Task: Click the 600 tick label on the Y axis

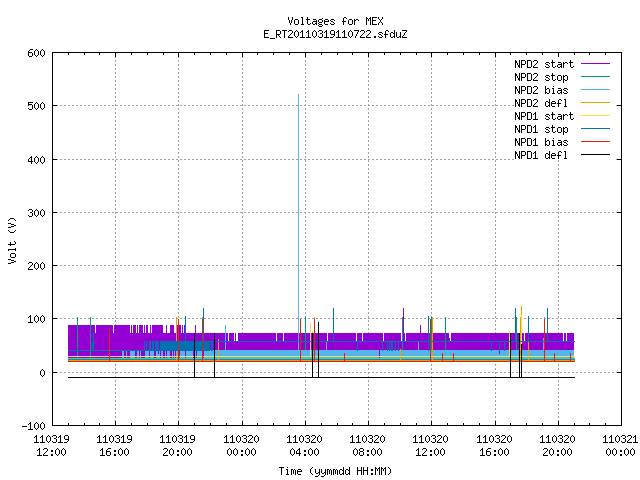Action: click(36, 53)
